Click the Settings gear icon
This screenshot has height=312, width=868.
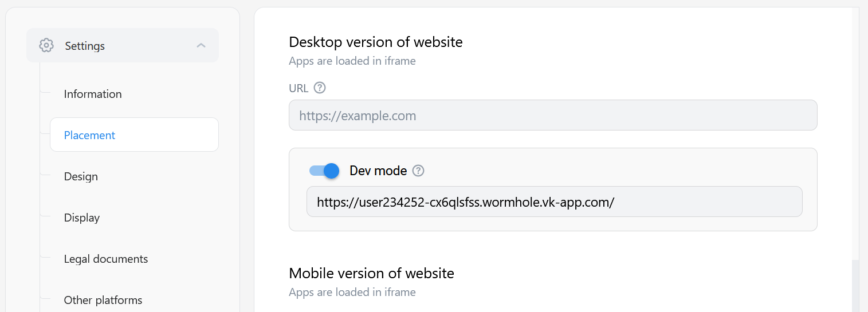point(46,45)
